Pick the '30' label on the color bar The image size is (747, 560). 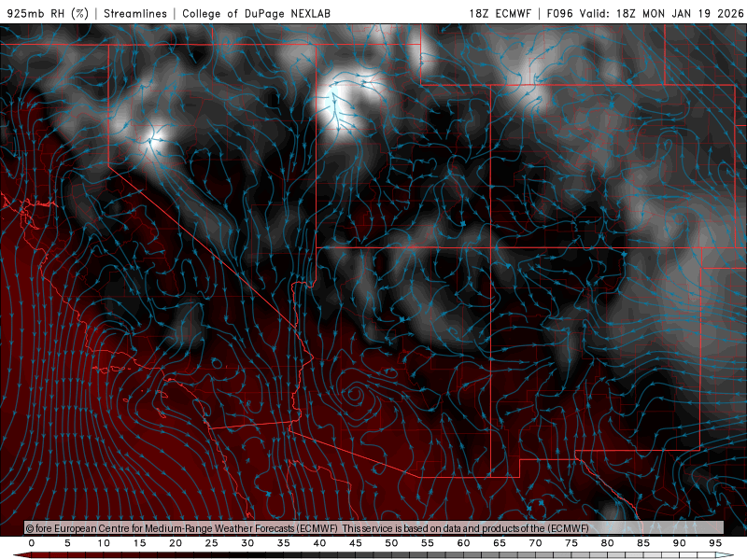(x=247, y=543)
